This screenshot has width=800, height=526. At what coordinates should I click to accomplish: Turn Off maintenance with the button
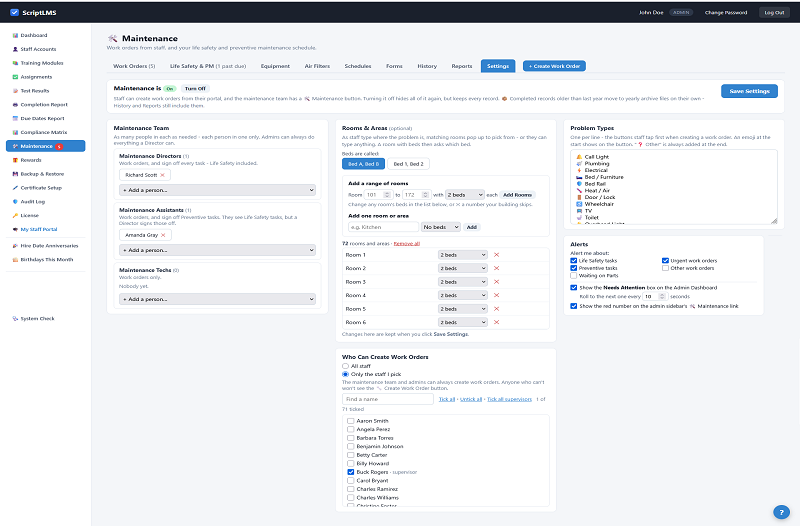195,88
